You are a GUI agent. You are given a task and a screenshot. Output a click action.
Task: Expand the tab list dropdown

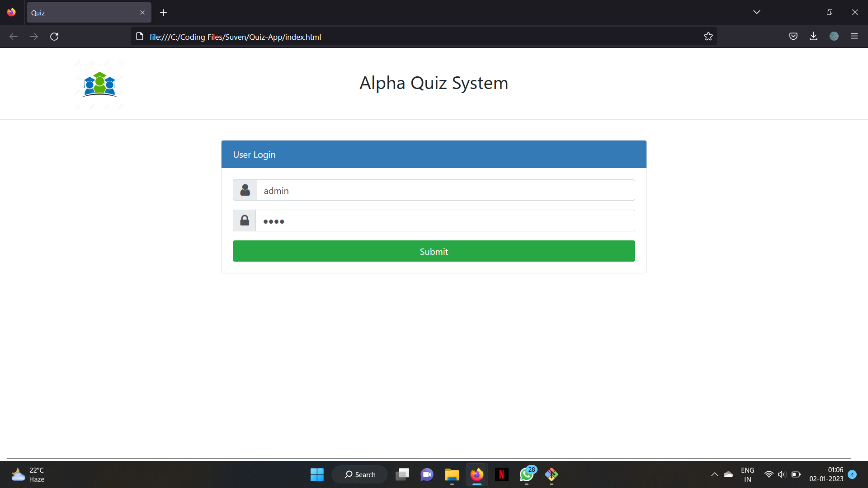click(x=757, y=12)
